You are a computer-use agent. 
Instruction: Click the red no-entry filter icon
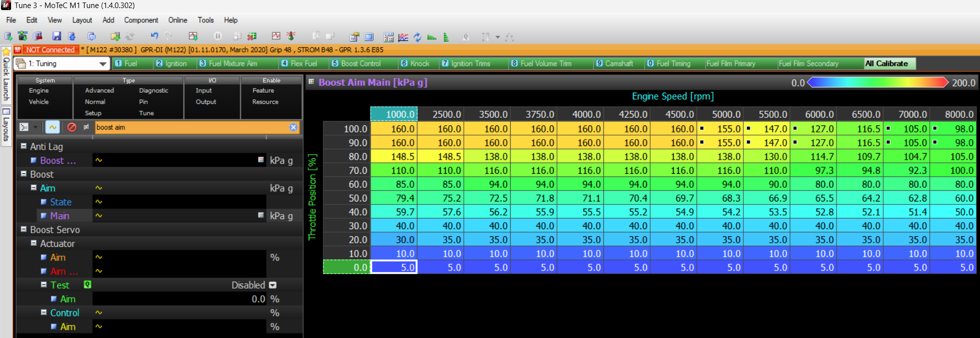point(72,127)
